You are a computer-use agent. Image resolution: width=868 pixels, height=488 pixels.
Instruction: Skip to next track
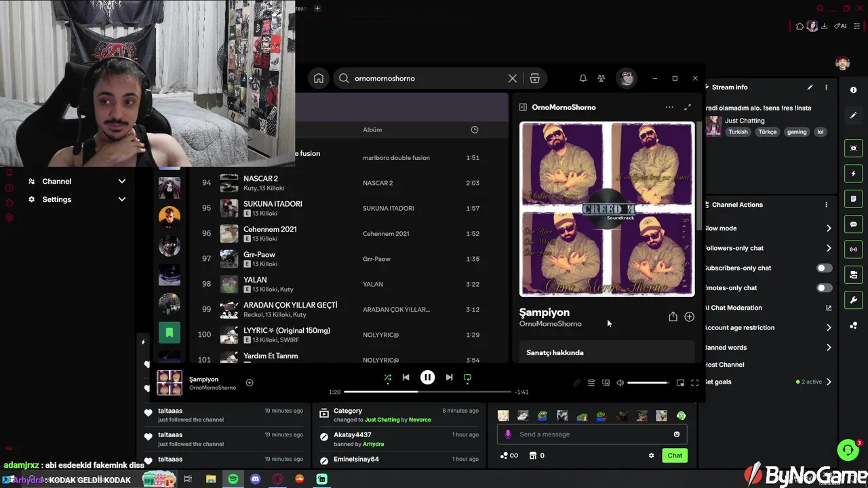pyautogui.click(x=449, y=378)
